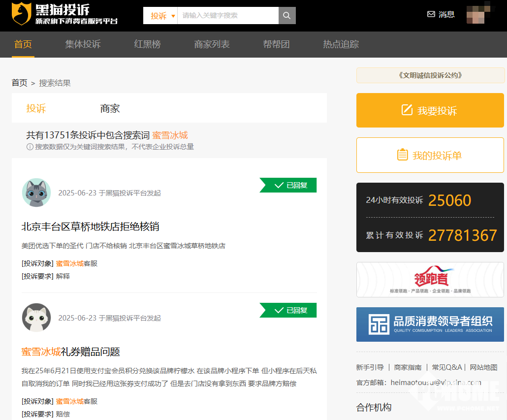The image size is (507, 420).
Task: Open the 集体投诉 navigation item
Action: [x=83, y=44]
